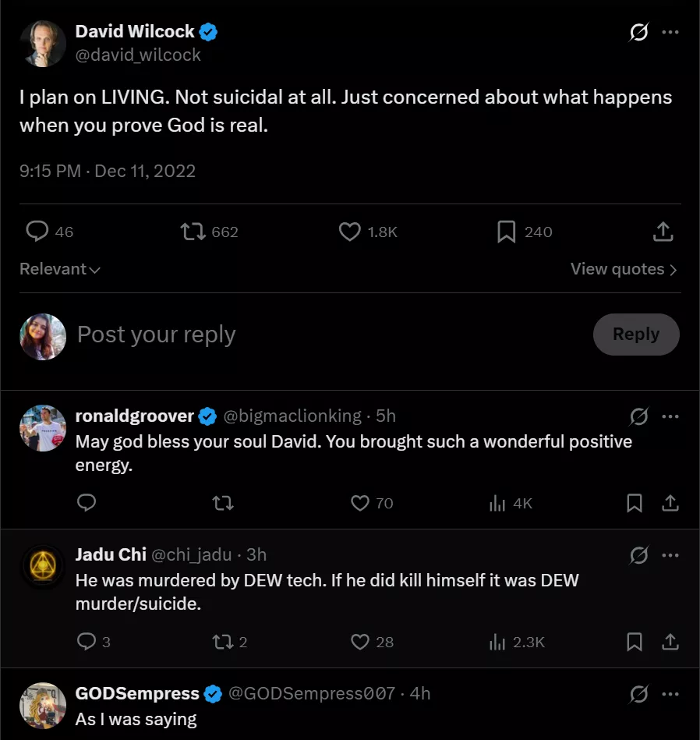Image resolution: width=700 pixels, height=740 pixels.
Task: Expand the Relevant sort dropdown
Action: 60,269
